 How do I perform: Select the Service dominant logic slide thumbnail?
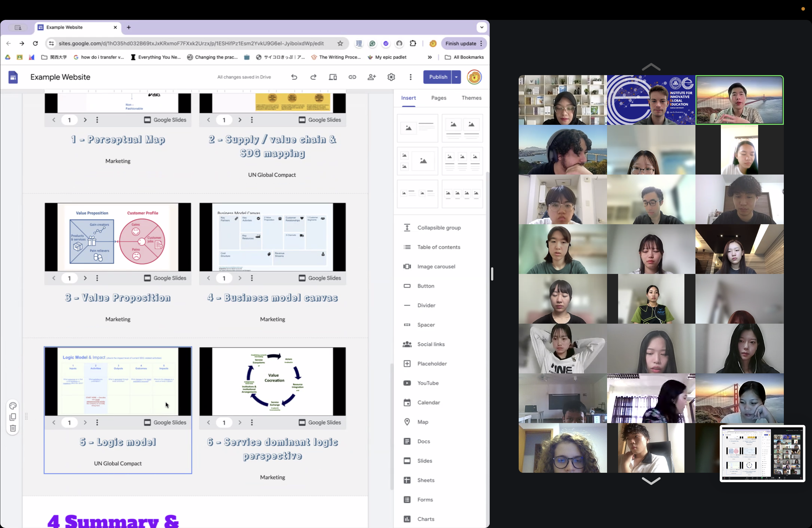pos(272,381)
